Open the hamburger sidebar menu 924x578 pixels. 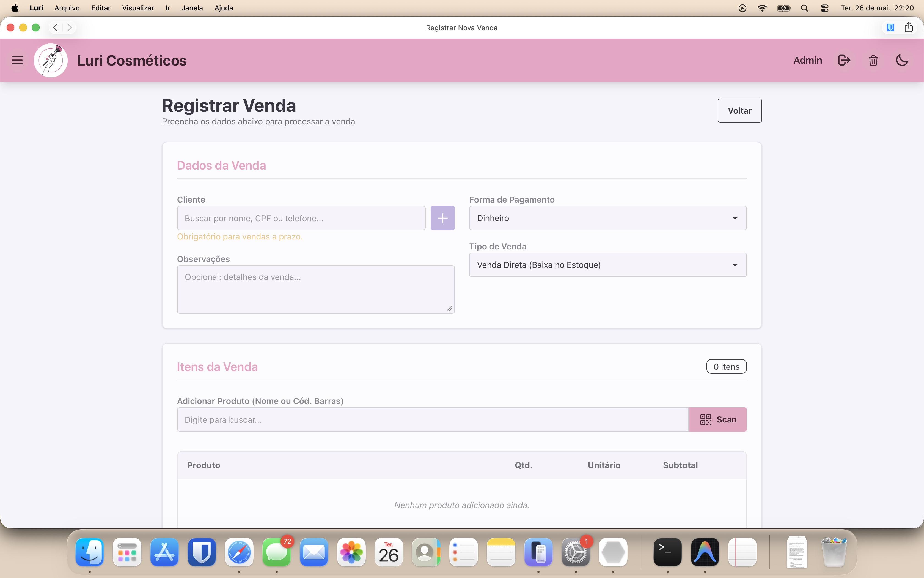[x=17, y=60]
